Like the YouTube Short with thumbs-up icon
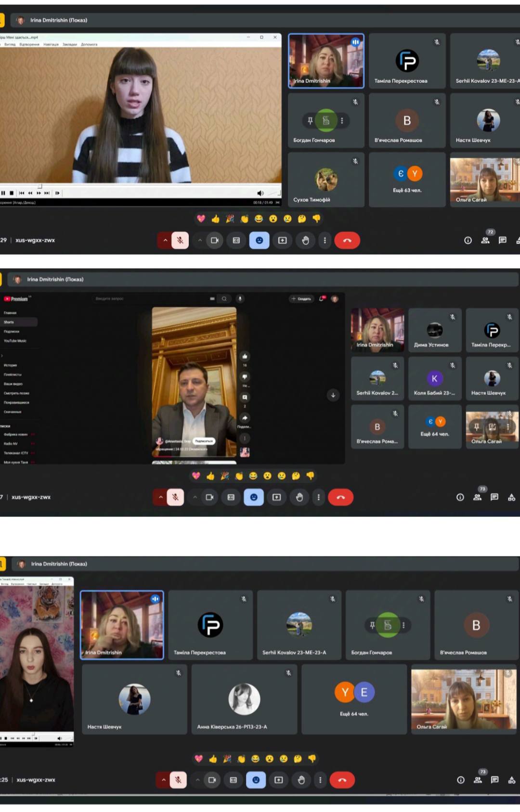This screenshot has height=812, width=520. tap(245, 357)
